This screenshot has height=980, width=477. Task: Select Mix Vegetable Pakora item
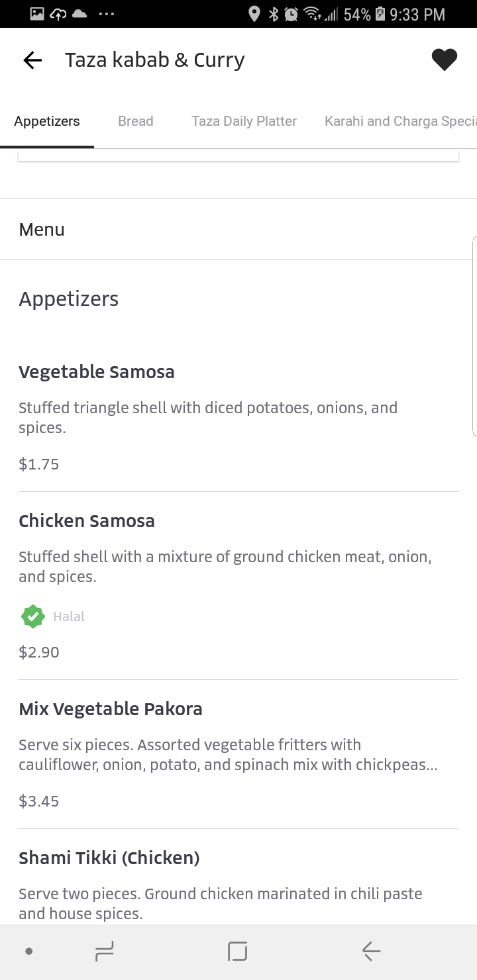pos(111,709)
